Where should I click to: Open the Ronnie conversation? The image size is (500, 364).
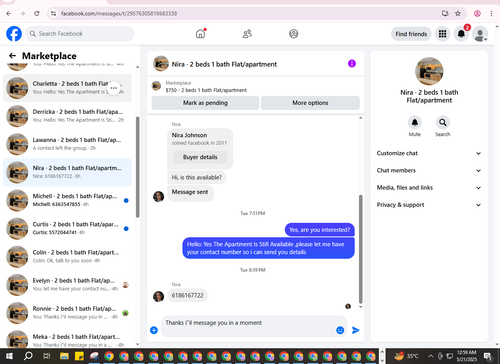pos(67,313)
